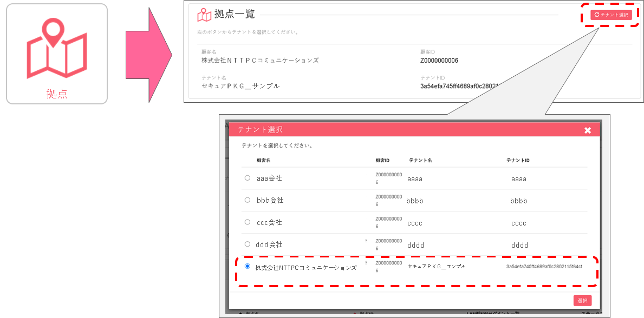Click the dots handle in NTTPC row
The height and width of the screenshot is (318, 644).
[x=366, y=263]
